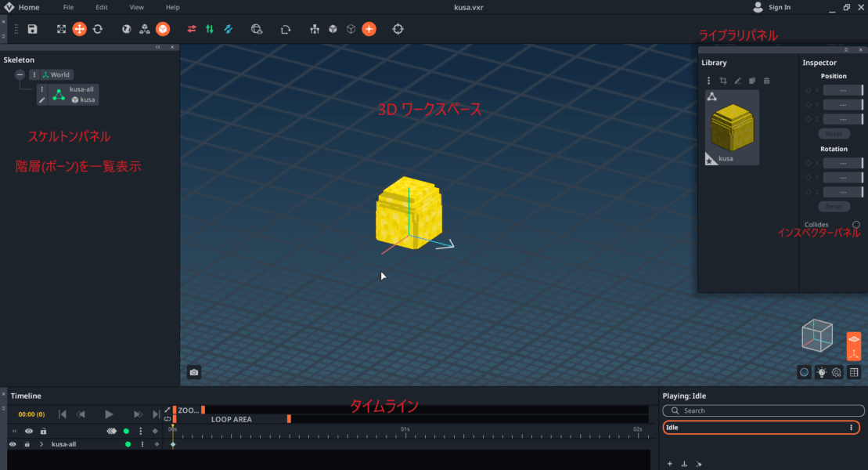Collapse Skeleton panel with double-chevron
Image resolution: width=868 pixels, height=470 pixels.
(158, 48)
